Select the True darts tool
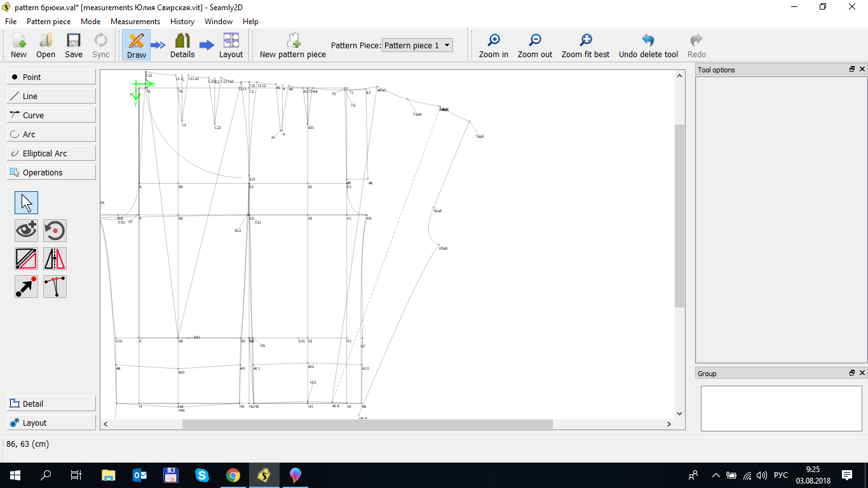 click(x=55, y=287)
